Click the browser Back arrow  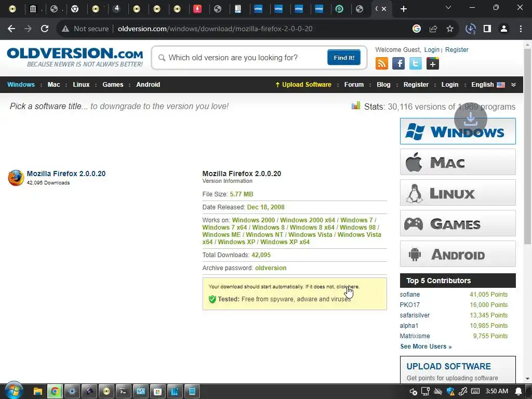pos(11,29)
